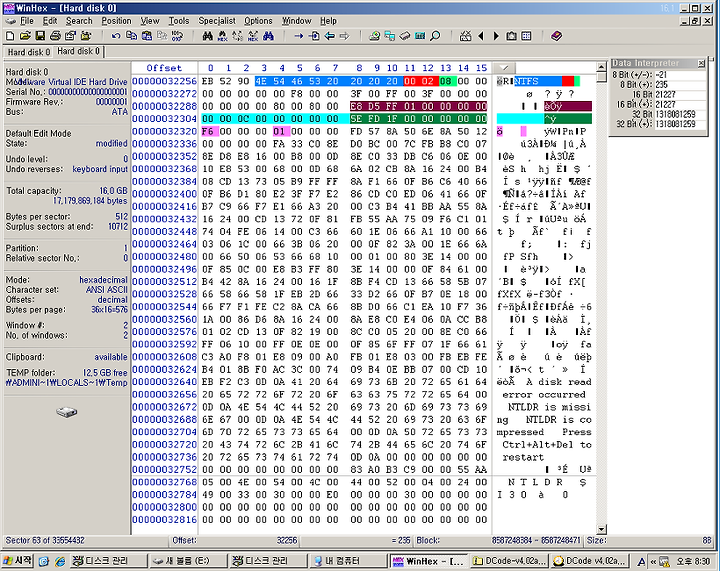The width and height of the screenshot is (720, 571).
Task: Open the File menu
Action: (27, 21)
